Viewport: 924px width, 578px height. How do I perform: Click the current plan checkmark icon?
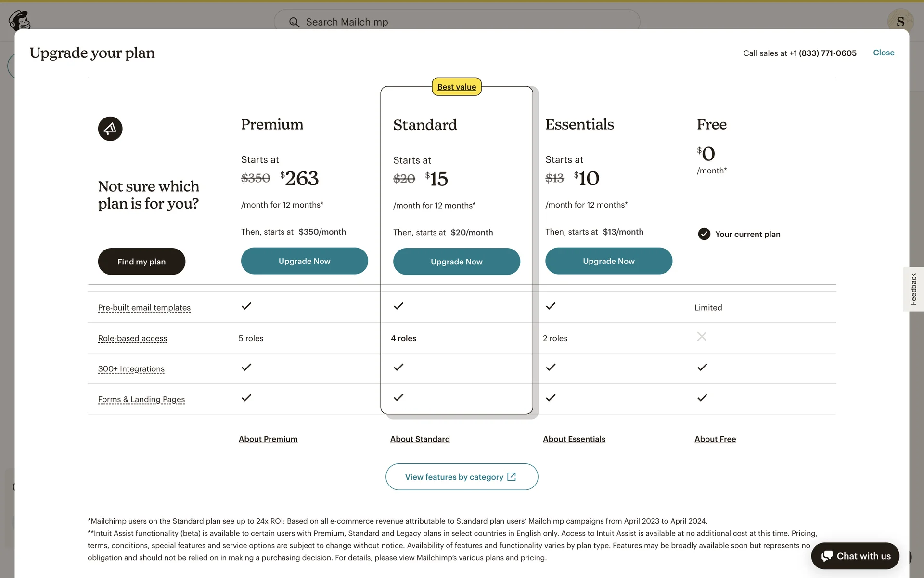(704, 234)
